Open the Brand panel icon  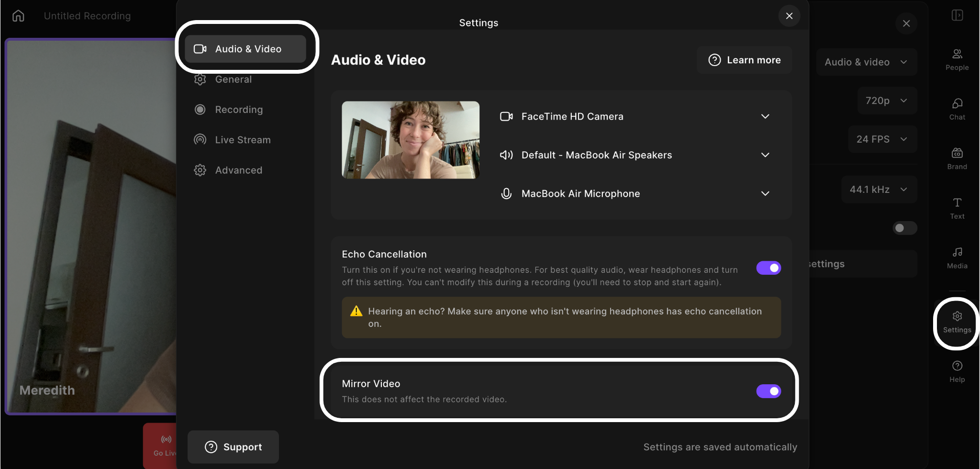[957, 159]
